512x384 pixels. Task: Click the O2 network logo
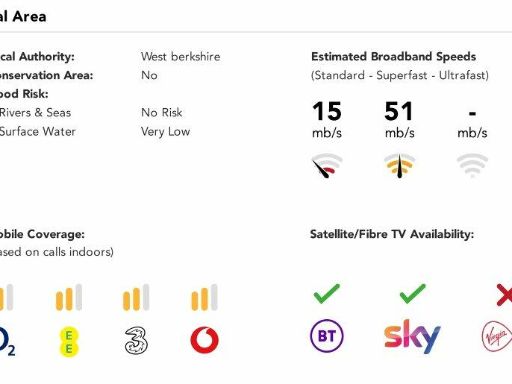[7, 341]
